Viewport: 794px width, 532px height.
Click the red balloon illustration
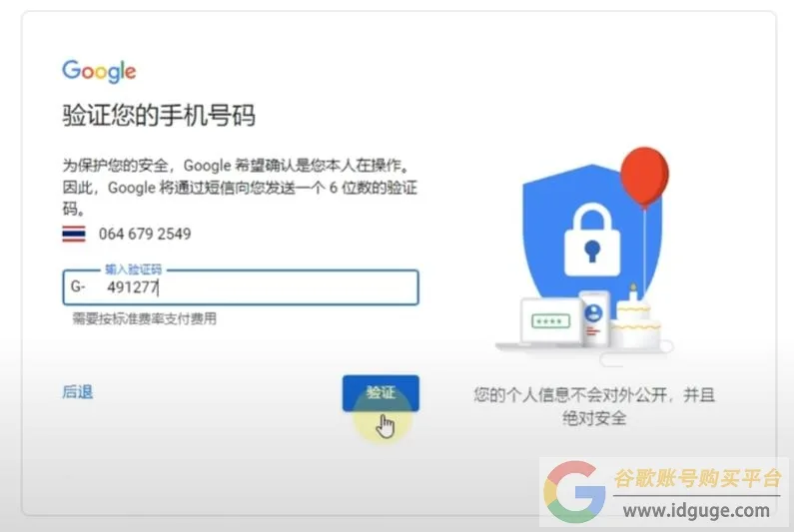[x=644, y=176]
